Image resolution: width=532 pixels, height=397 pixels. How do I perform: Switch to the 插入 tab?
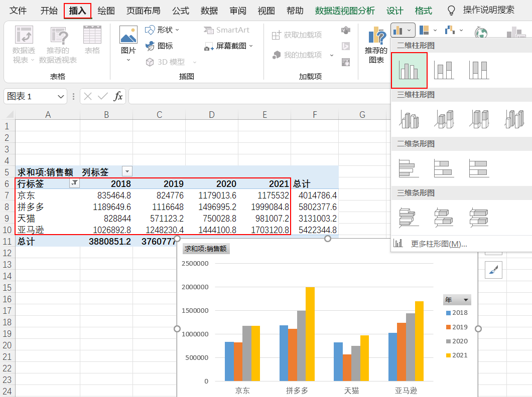(77, 11)
